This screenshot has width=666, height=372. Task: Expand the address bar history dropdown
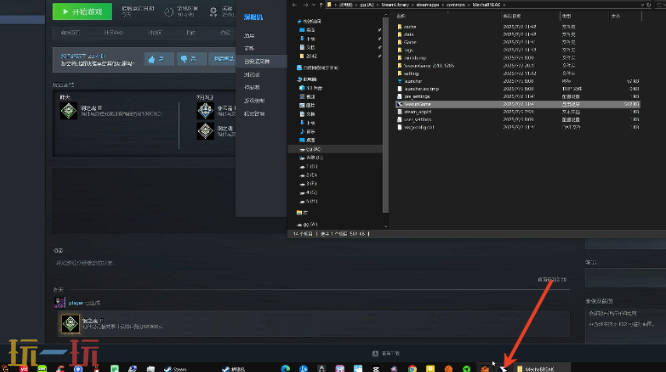pyautogui.click(x=642, y=5)
